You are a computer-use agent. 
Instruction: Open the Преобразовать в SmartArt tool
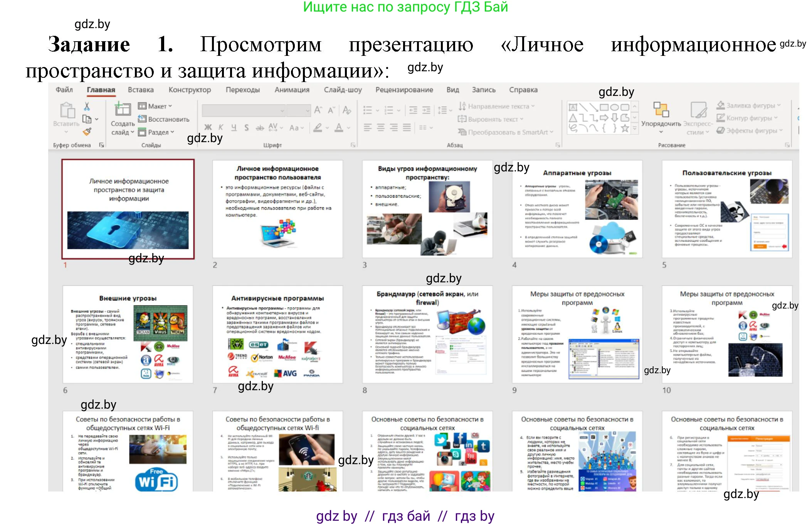[510, 133]
